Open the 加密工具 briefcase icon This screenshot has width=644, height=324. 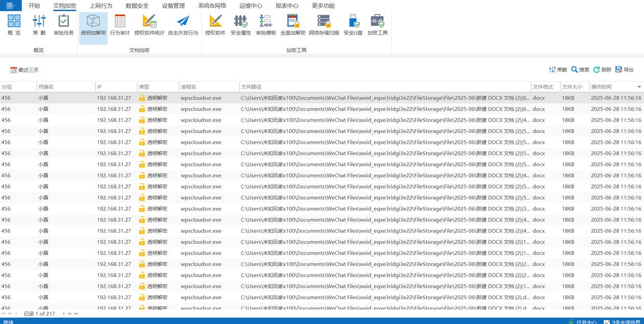point(377,25)
